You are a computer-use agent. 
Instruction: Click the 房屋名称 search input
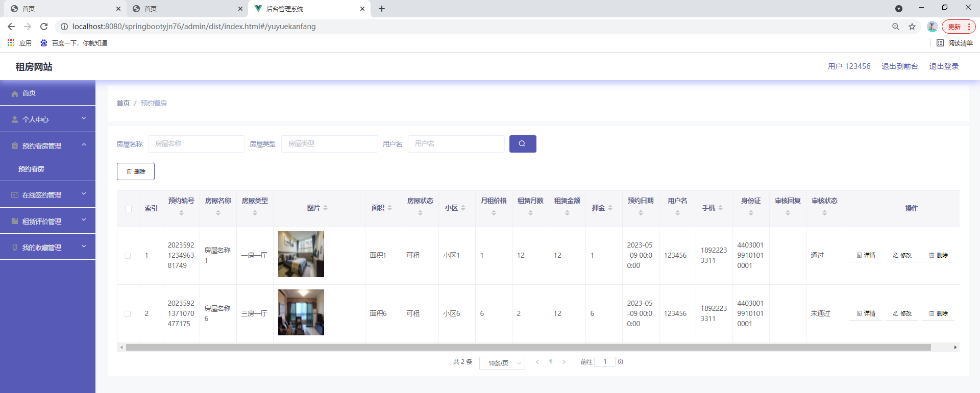[x=197, y=144]
